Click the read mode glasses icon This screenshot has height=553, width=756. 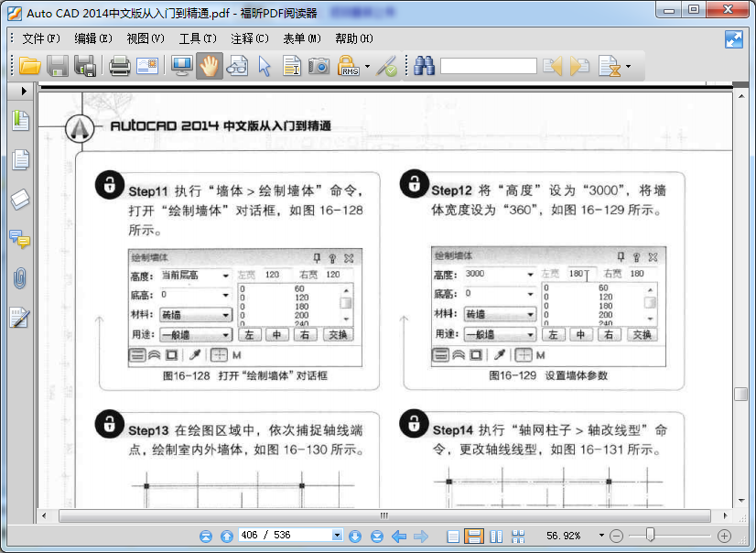[237, 66]
